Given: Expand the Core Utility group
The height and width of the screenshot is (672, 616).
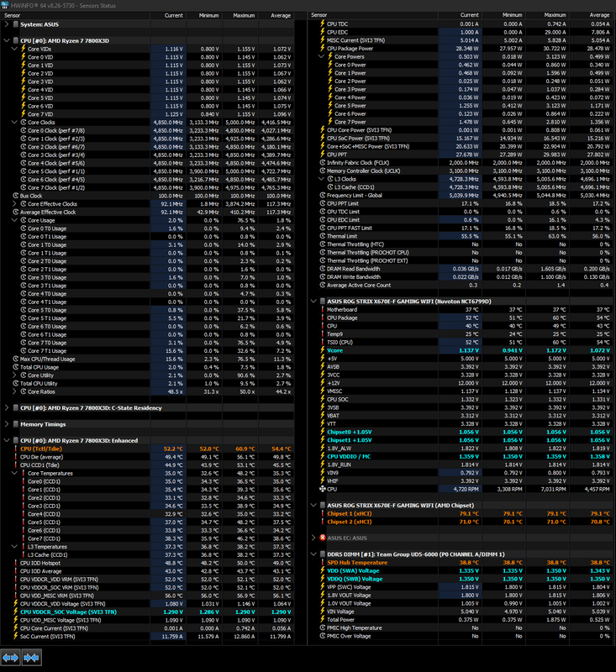Looking at the screenshot, I should [14, 375].
